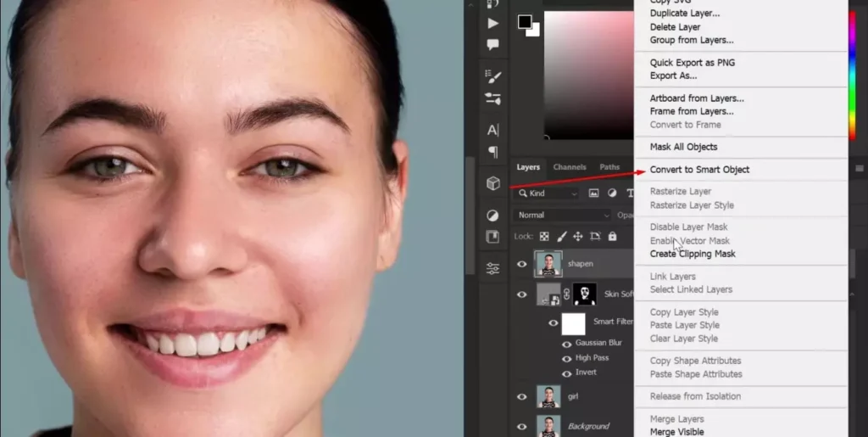Select the white Smart Filters mask thumbnail
The height and width of the screenshot is (437, 868).
[x=574, y=323]
